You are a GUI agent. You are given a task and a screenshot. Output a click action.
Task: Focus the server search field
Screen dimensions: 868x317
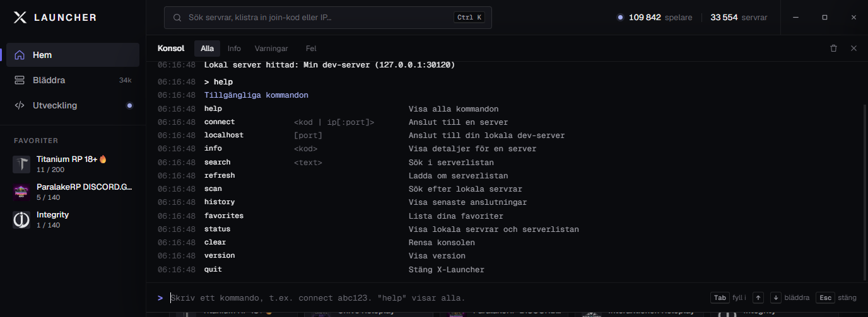click(328, 18)
